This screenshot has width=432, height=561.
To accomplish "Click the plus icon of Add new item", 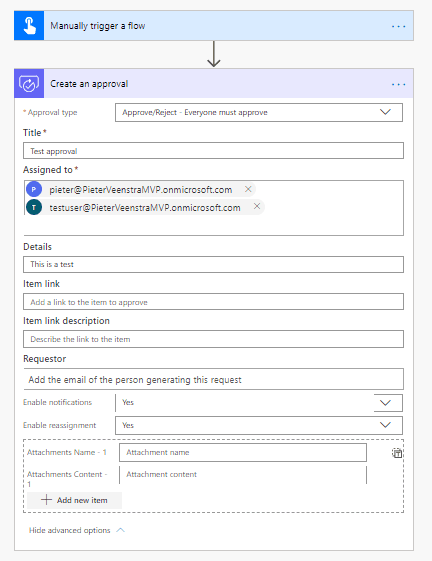I will pos(47,500).
